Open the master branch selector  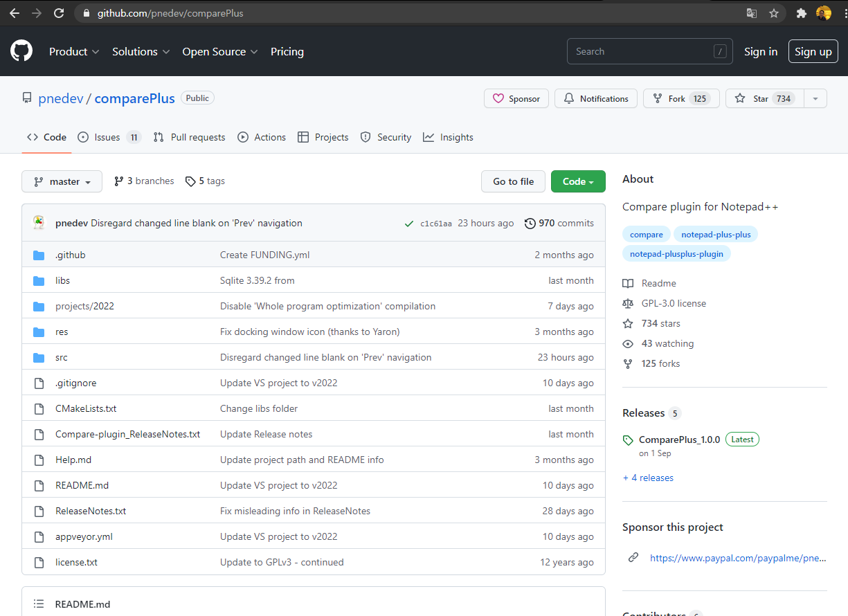[x=62, y=181]
